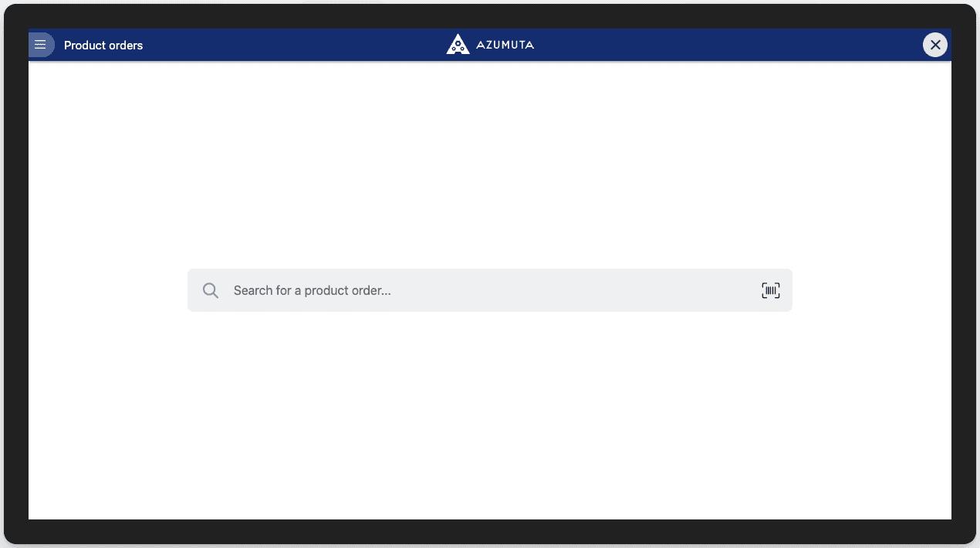Click the Azumuta logo in the header
Image resolution: width=980 pixels, height=548 pixels.
[x=457, y=44]
